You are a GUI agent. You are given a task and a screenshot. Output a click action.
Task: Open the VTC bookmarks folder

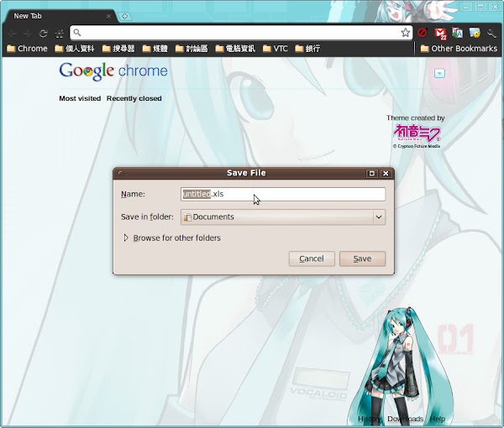276,49
